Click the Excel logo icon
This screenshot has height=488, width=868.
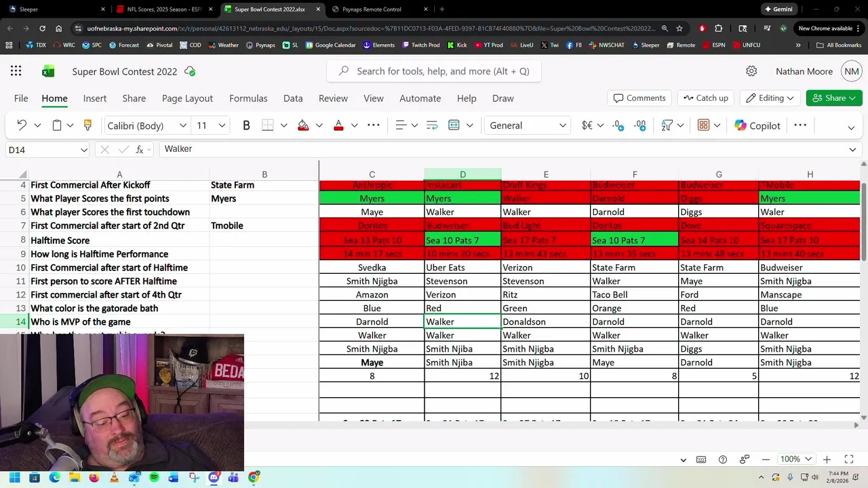click(x=48, y=71)
